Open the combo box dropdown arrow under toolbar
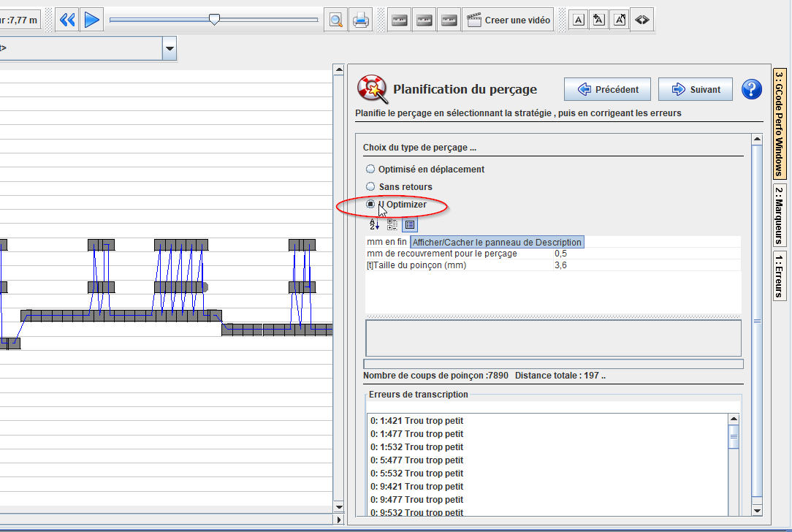The height and width of the screenshot is (532, 792). point(170,49)
